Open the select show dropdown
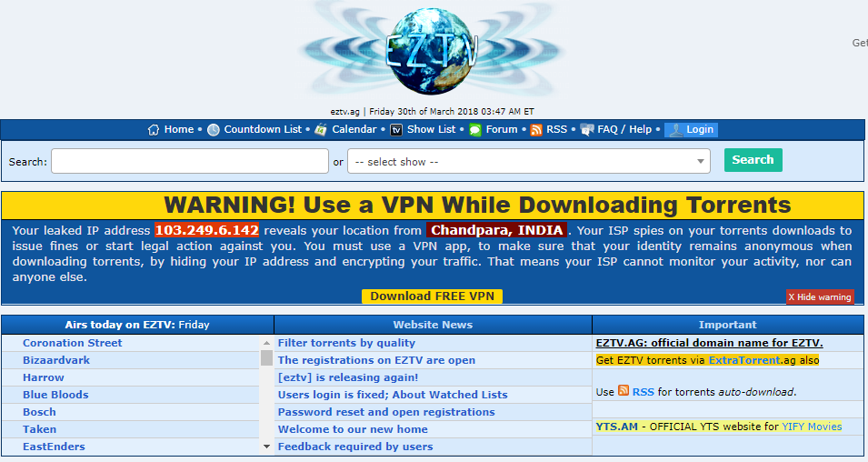Screen dimensions: 868x462 pos(529,161)
